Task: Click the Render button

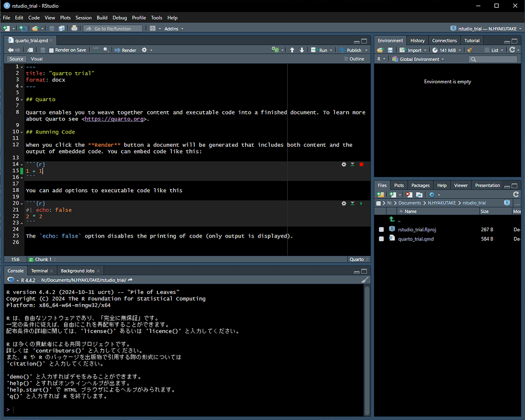Action: (126, 50)
